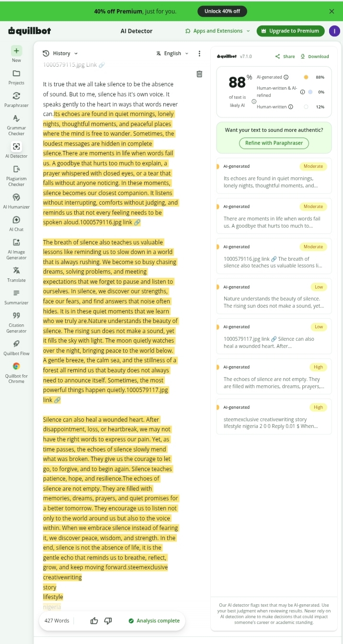Screen dimensions: 343x644
Task: Open the three-dot more options menu
Action: [x=199, y=53]
